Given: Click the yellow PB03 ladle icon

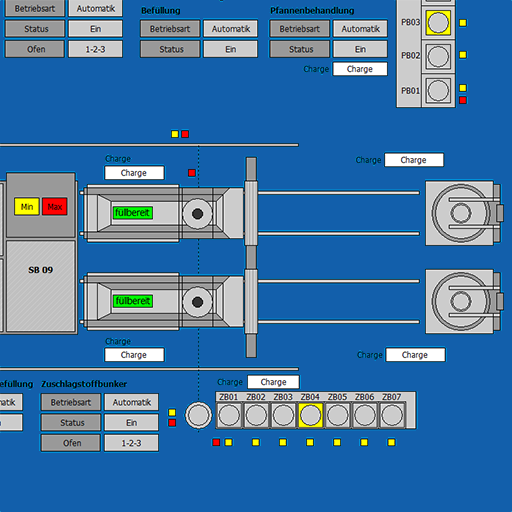Looking at the screenshot, I should click(x=438, y=22).
